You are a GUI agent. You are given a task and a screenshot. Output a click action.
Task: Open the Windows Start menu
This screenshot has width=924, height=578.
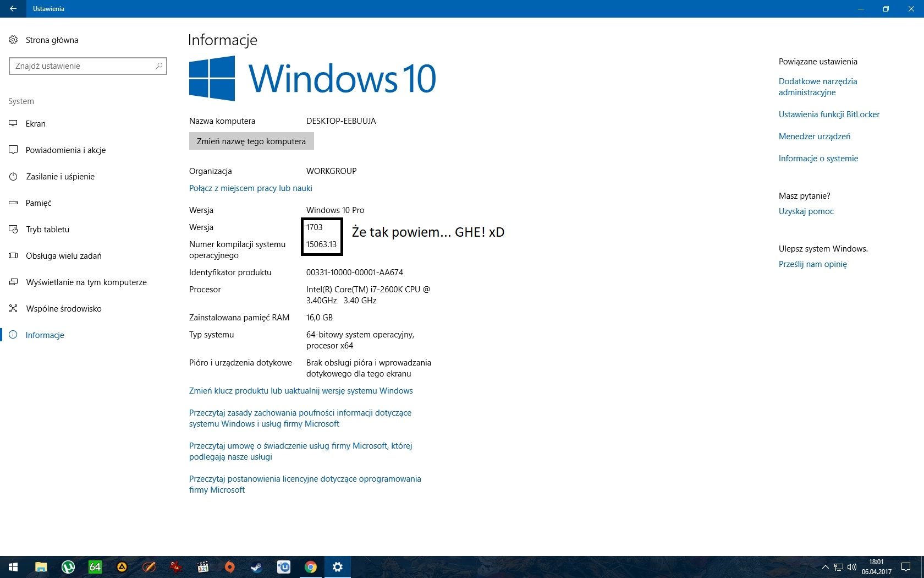click(x=13, y=567)
